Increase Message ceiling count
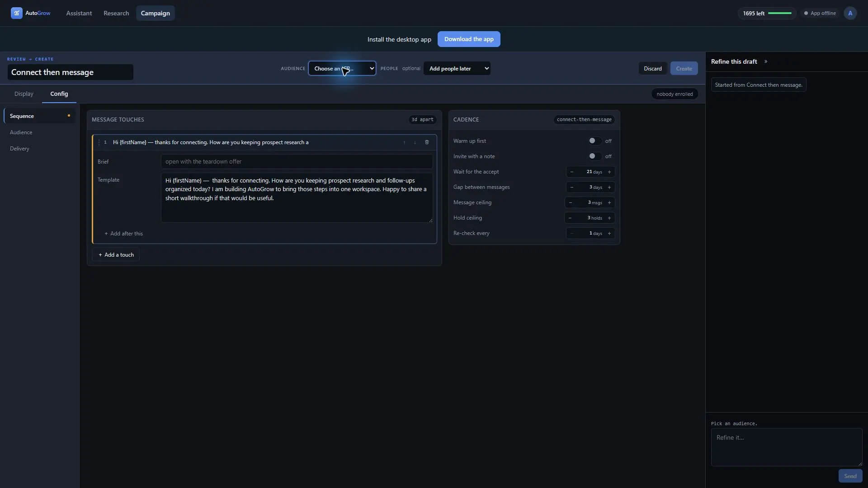 (609, 202)
